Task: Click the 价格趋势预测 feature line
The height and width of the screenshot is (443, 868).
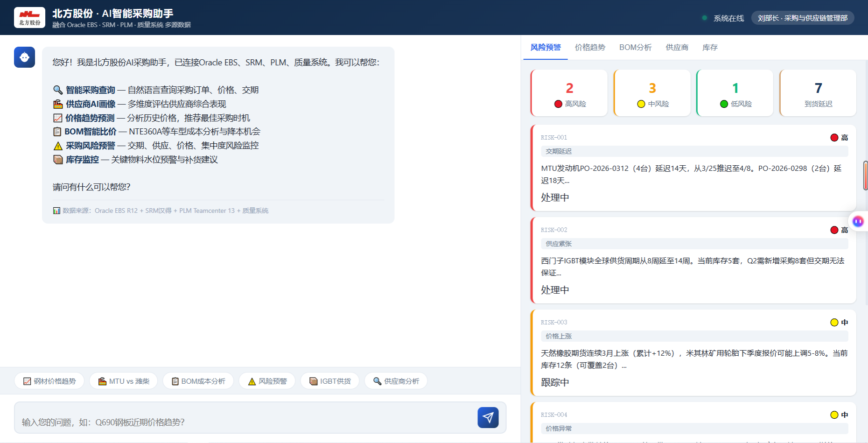Action: pos(152,118)
